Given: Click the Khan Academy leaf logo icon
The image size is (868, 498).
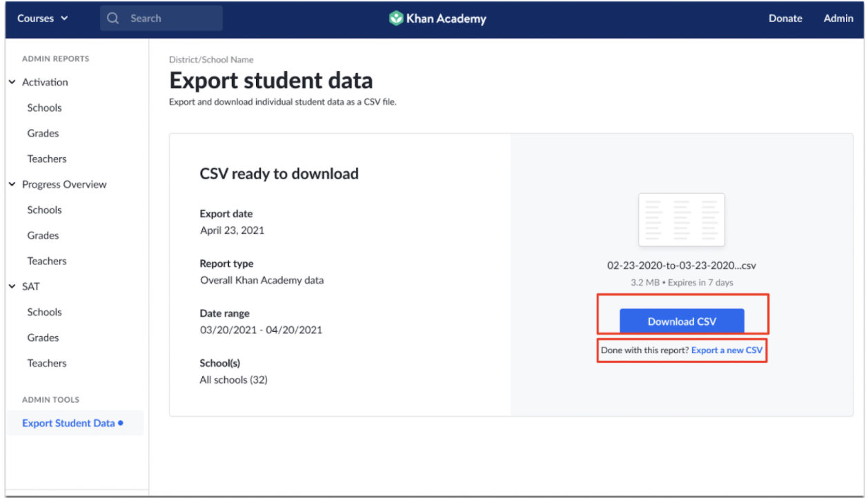Looking at the screenshot, I should 395,19.
